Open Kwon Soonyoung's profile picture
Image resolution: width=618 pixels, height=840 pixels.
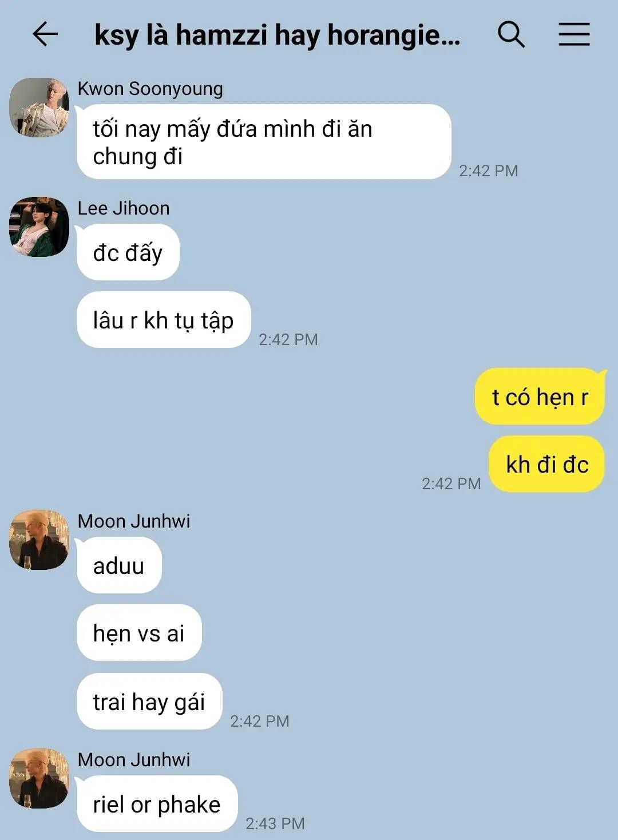(x=39, y=108)
